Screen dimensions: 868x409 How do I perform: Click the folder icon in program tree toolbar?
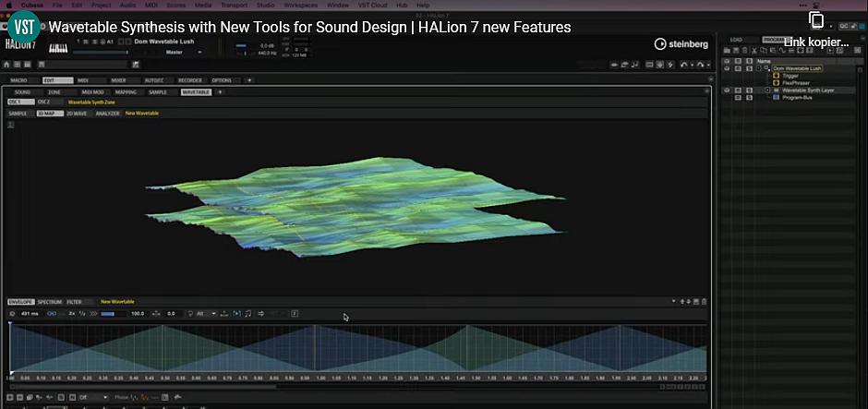[728, 51]
